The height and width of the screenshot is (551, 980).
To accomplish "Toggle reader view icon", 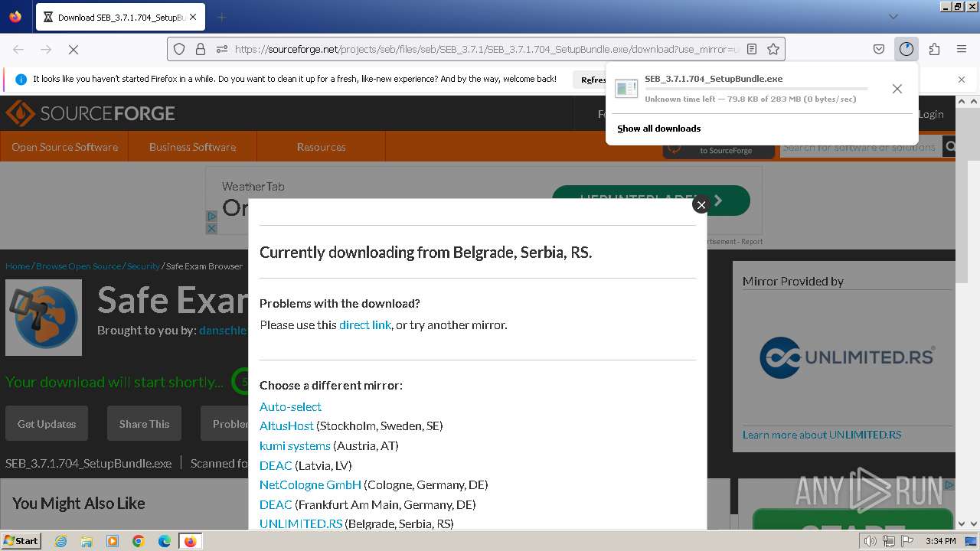I will click(x=752, y=49).
